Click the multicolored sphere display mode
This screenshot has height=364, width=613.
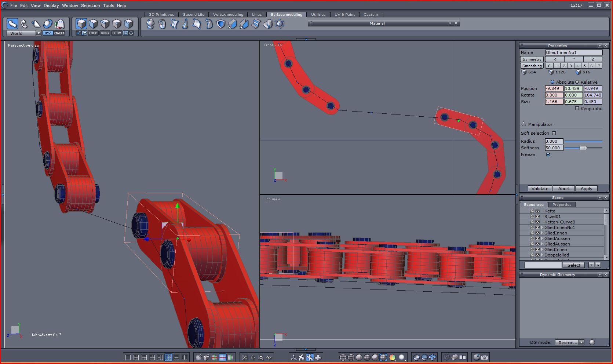(x=392, y=357)
